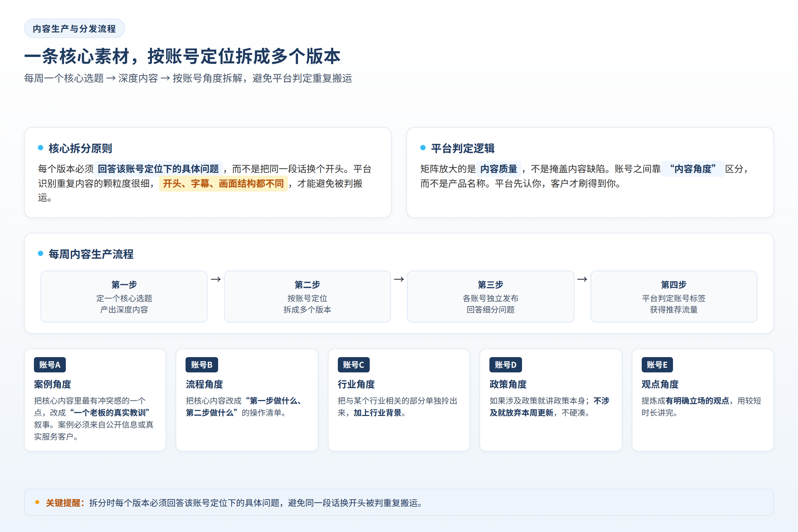The height and width of the screenshot is (532, 798).
Task: Click the 账号C badge
Action: (353, 365)
